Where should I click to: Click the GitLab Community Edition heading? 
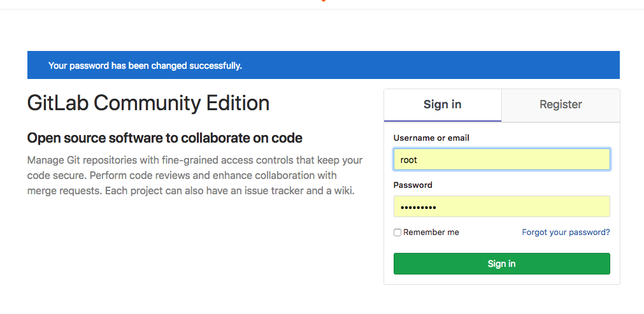point(148,103)
